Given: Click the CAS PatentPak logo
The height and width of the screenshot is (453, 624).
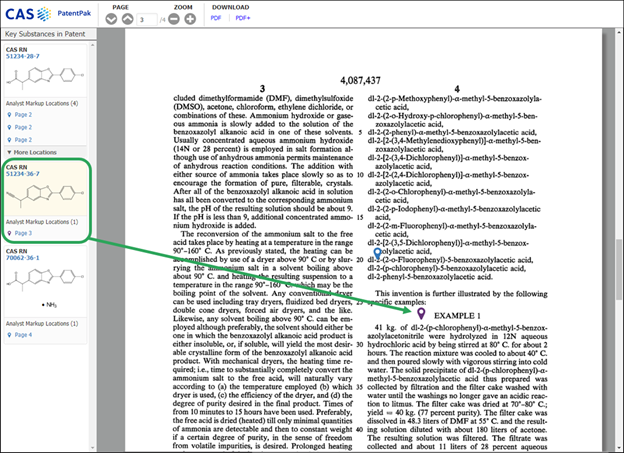Looking at the screenshot, I should tap(48, 14).
